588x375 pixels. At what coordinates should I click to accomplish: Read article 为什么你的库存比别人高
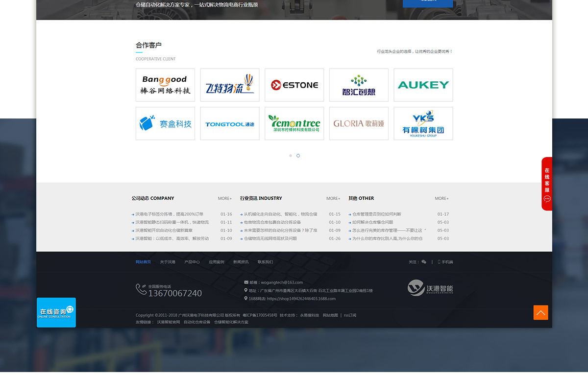(x=388, y=239)
